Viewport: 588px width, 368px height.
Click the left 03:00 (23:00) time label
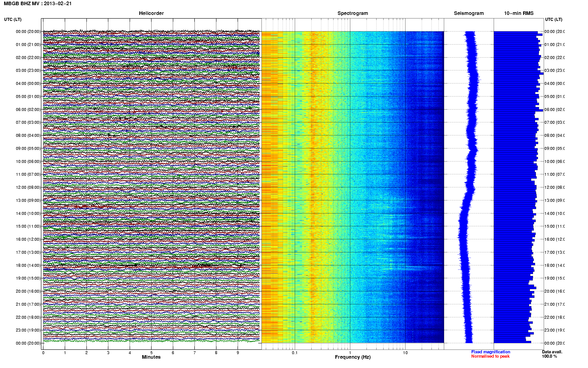pos(28,70)
